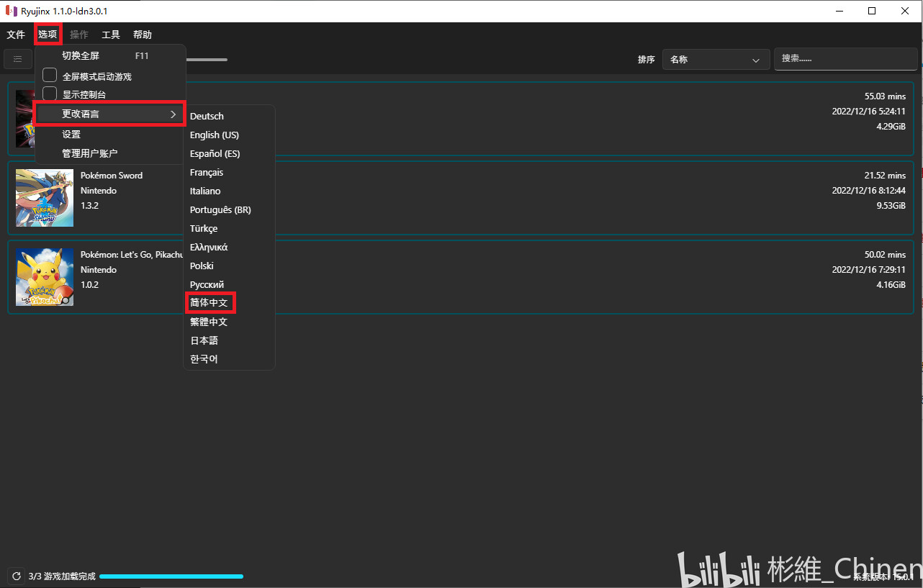Click version 1.0.2 text

[x=90, y=285]
